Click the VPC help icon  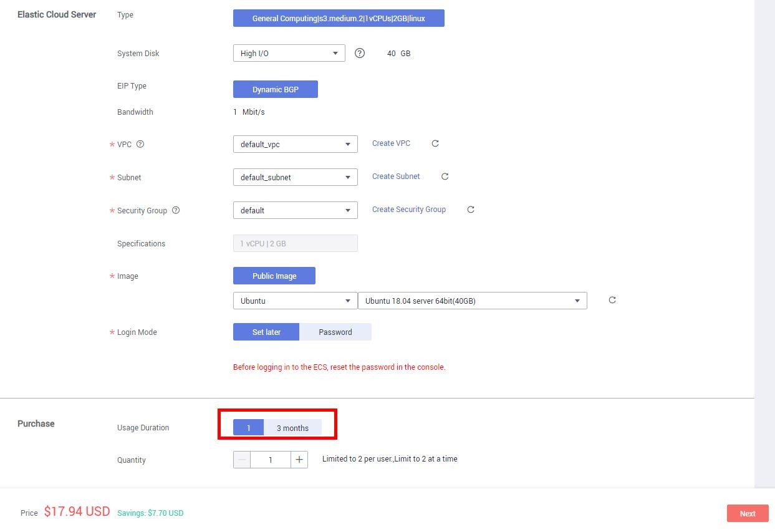point(140,144)
